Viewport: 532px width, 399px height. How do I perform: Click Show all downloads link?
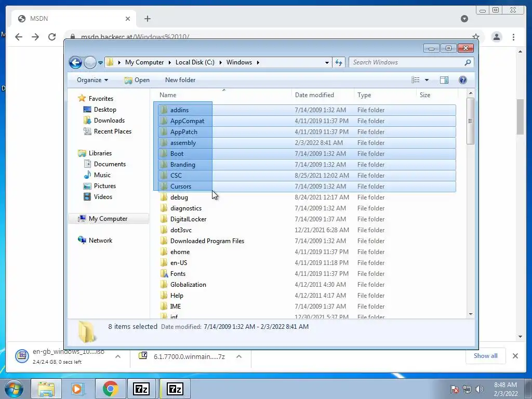[x=486, y=356]
